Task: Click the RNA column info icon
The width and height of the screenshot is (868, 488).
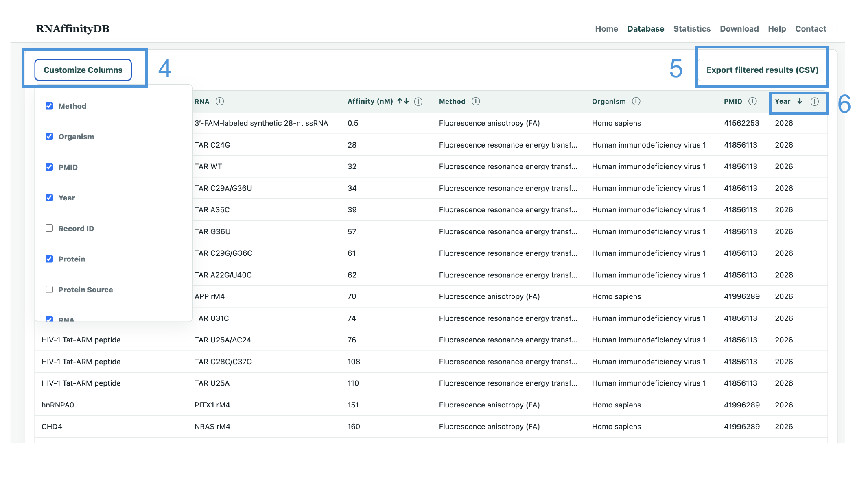Action: click(220, 101)
